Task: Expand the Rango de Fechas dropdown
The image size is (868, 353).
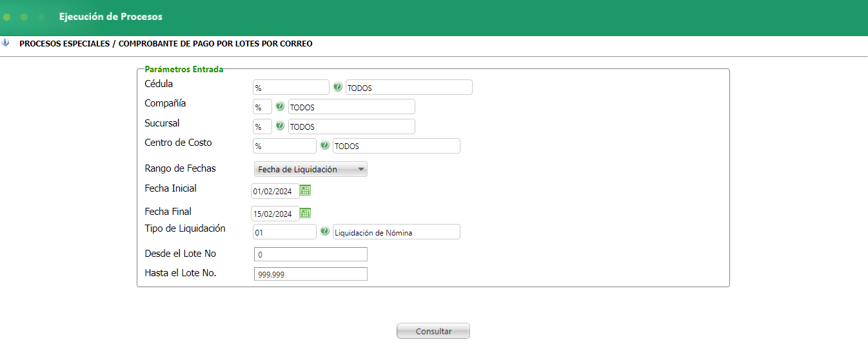Action: tap(311, 169)
